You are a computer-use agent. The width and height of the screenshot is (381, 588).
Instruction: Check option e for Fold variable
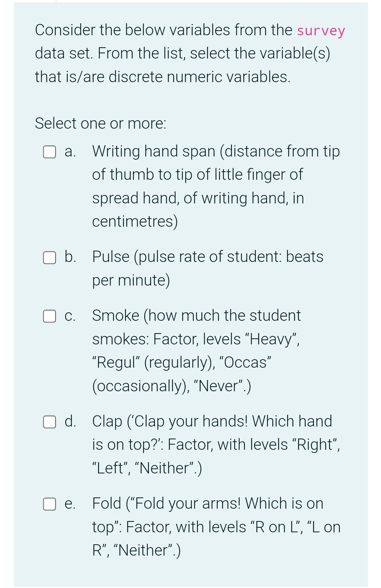tap(49, 504)
